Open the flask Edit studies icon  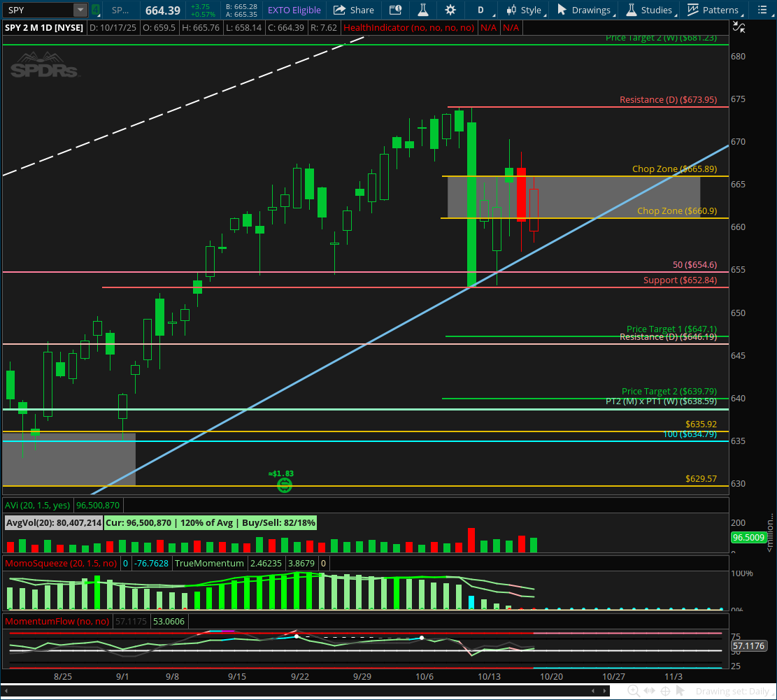coord(423,10)
